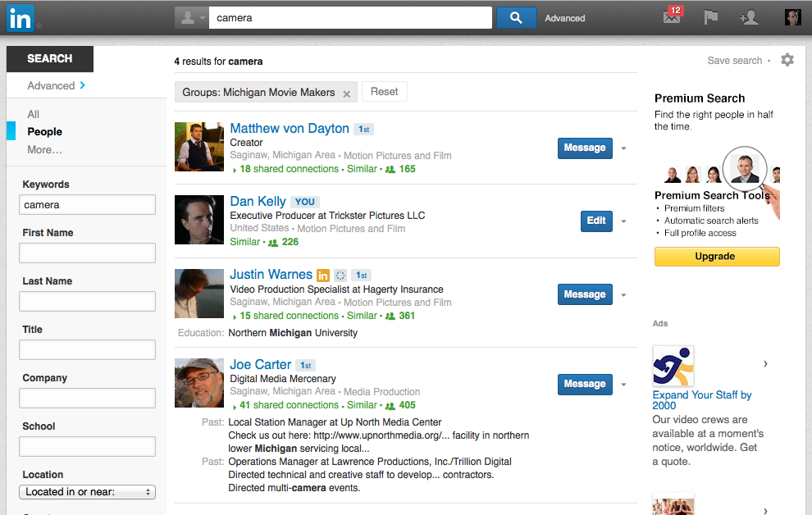Click the Reset filters button
The image size is (812, 515).
[x=384, y=92]
